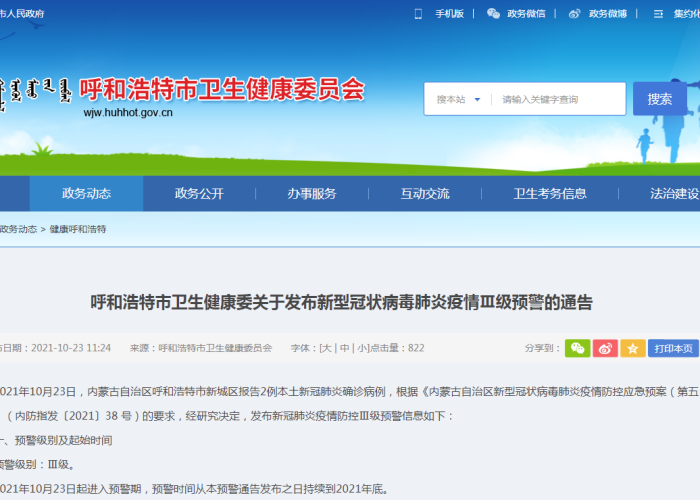Open the 卫生考务信息 navigation tab
The image size is (700, 500).
coord(550,193)
